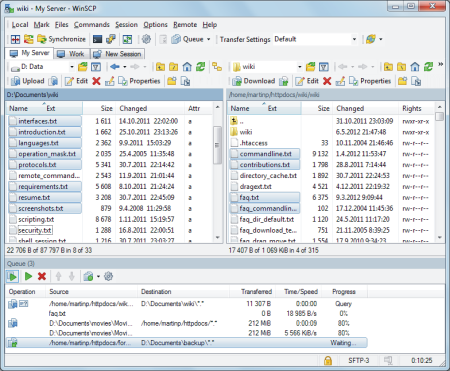Click the remote panel red delete icon

pos(327,81)
